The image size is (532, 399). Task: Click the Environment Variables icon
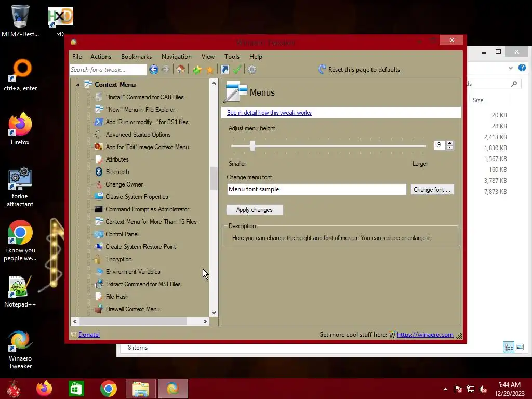click(x=99, y=272)
